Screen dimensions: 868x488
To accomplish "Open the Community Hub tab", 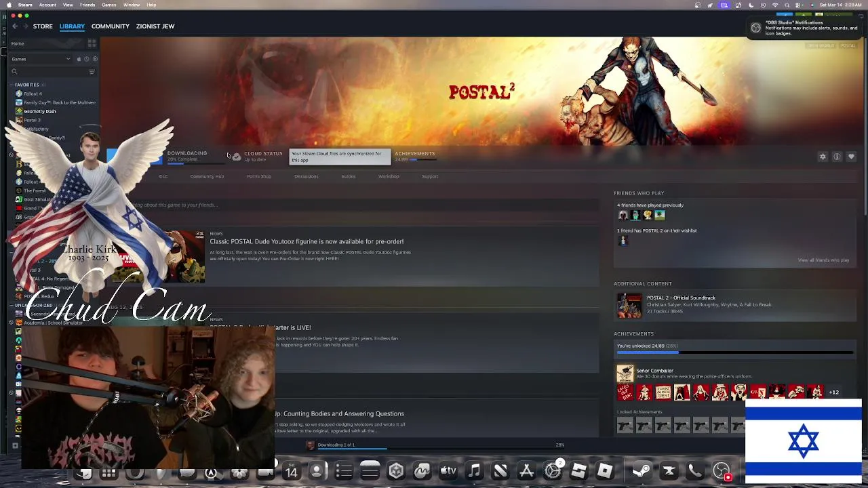I will point(207,176).
